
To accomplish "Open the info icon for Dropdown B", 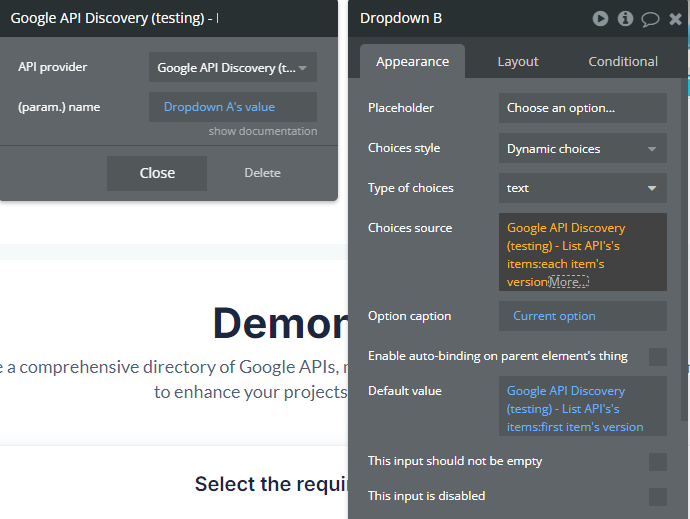I will pyautogui.click(x=625, y=18).
